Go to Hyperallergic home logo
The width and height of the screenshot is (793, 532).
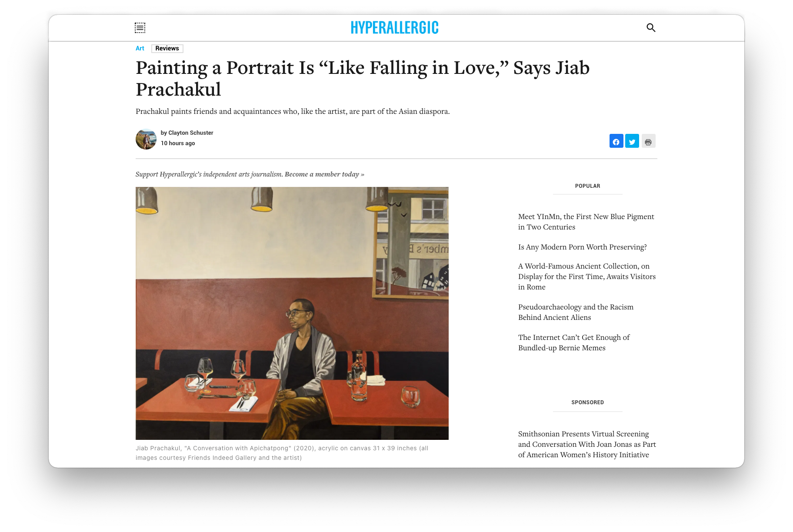[395, 28]
